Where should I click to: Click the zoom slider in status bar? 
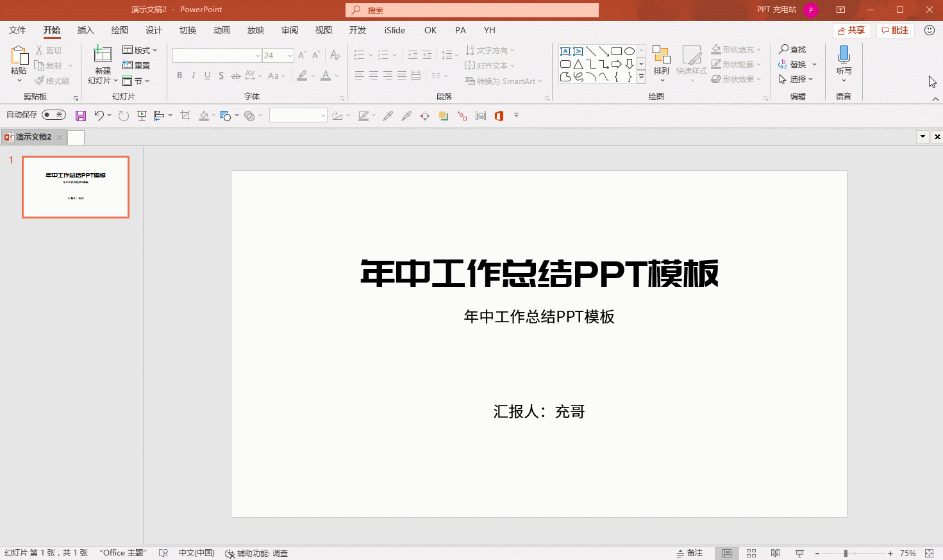coord(846,553)
